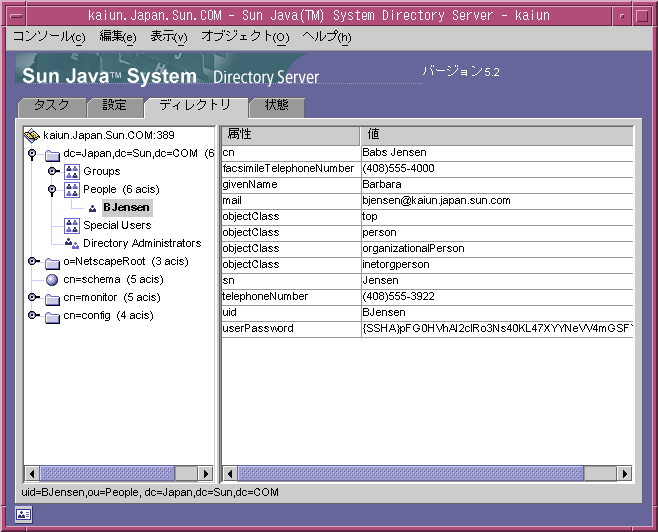Click the (408)555-3922 value
658x532 pixels.
coord(398,297)
